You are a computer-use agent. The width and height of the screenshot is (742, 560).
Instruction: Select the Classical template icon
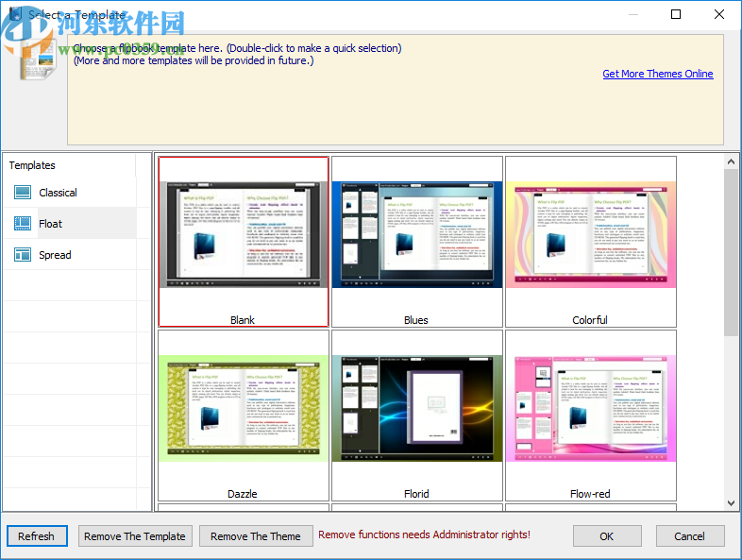[x=23, y=193]
